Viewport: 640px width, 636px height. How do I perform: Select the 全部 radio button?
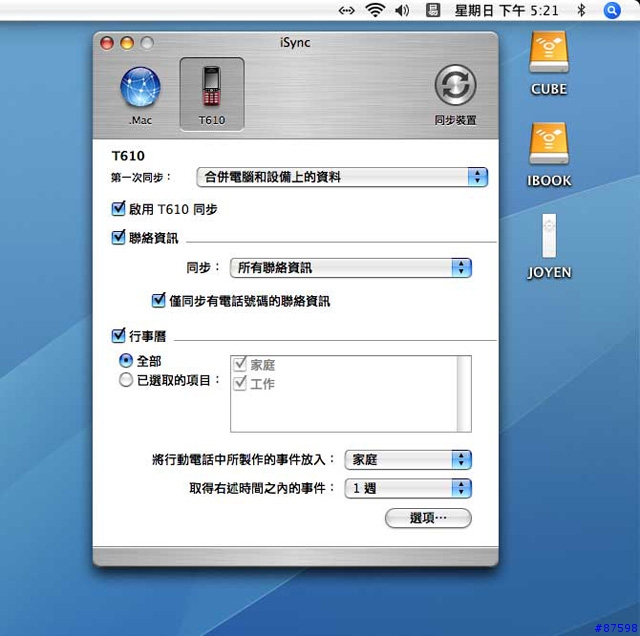point(126,360)
